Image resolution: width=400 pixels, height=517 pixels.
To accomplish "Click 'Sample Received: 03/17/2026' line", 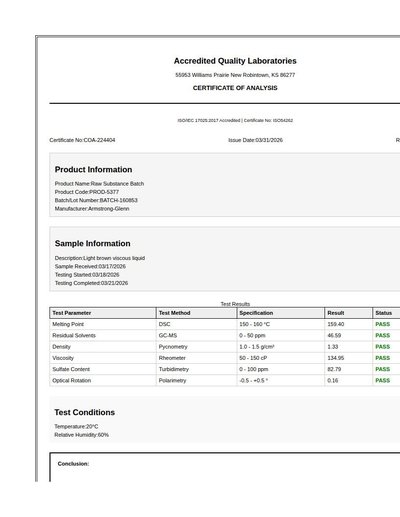I will point(90,266).
